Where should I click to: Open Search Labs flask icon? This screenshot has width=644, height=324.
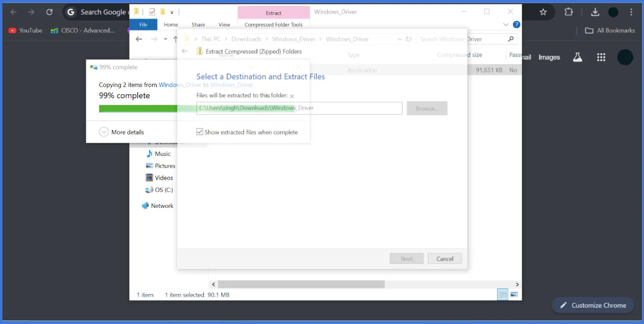(x=577, y=57)
